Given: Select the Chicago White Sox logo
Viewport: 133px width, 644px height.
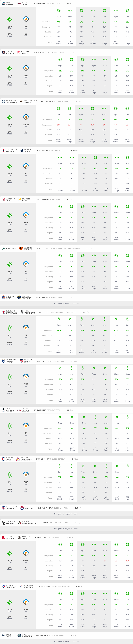Looking at the screenshot, I should click(x=22, y=312).
